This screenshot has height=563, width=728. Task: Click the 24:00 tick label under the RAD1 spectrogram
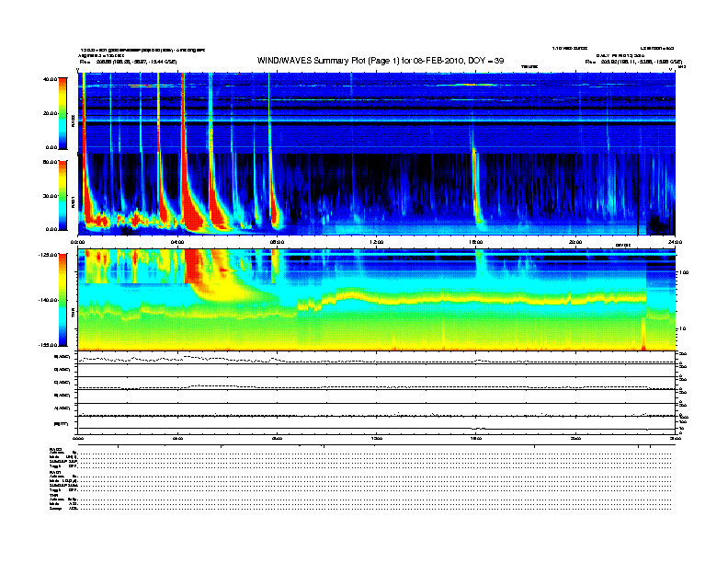click(x=675, y=242)
